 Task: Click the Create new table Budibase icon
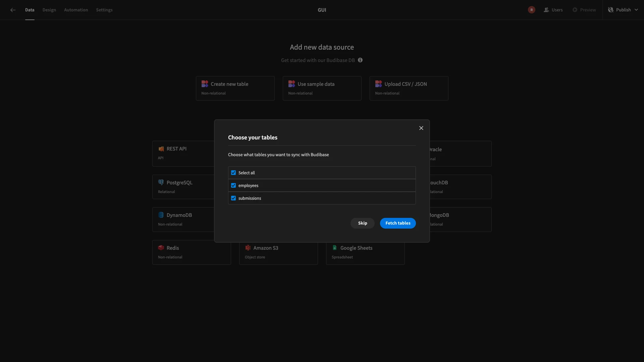coord(205,84)
